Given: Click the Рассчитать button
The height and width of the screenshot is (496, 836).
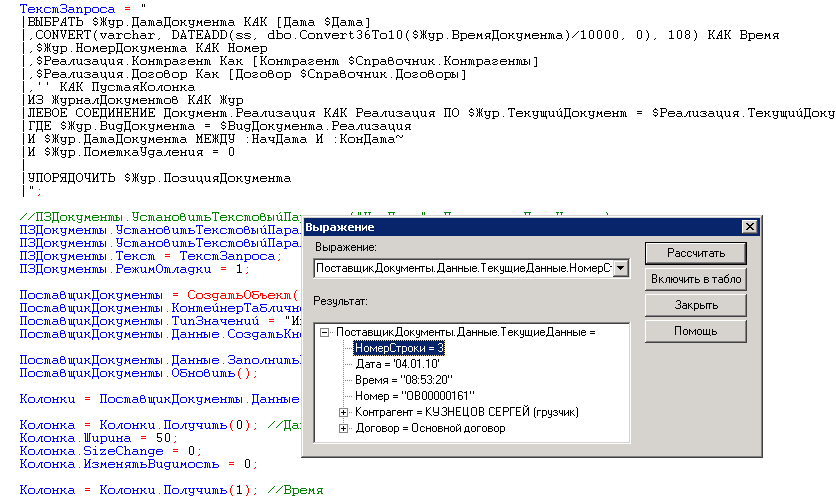Looking at the screenshot, I should pos(682,253).
